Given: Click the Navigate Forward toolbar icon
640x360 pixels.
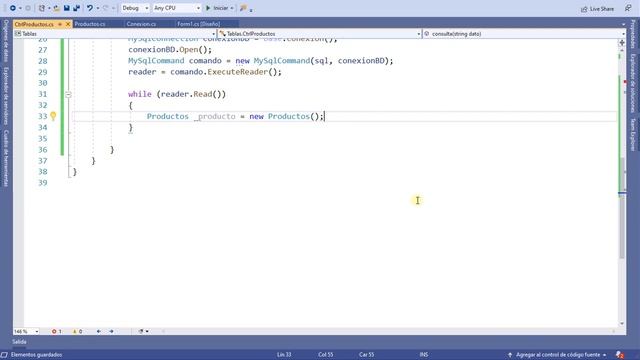Looking at the screenshot, I should tap(28, 8).
